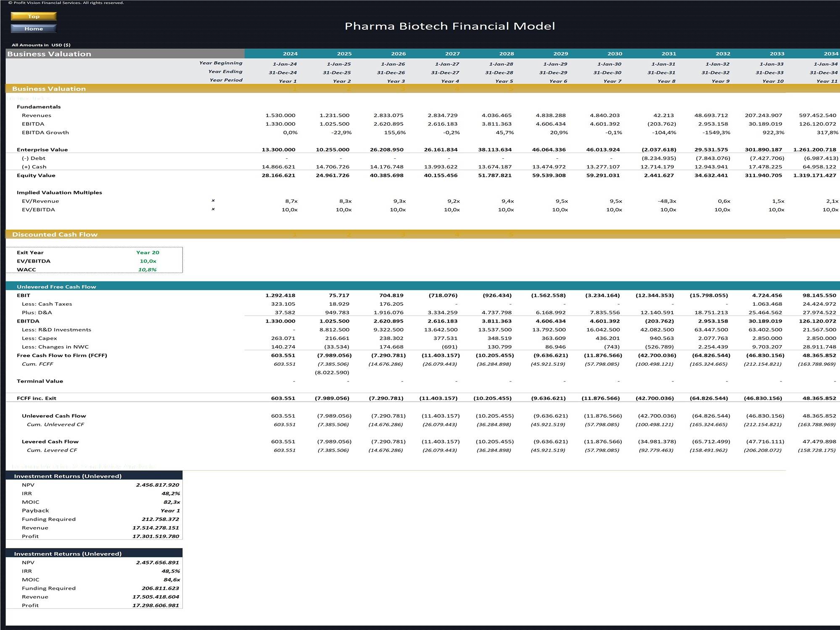Viewport: 840px width, 630px height.
Task: Click the Business Valuation grey title header
Action: pyautogui.click(x=125, y=54)
